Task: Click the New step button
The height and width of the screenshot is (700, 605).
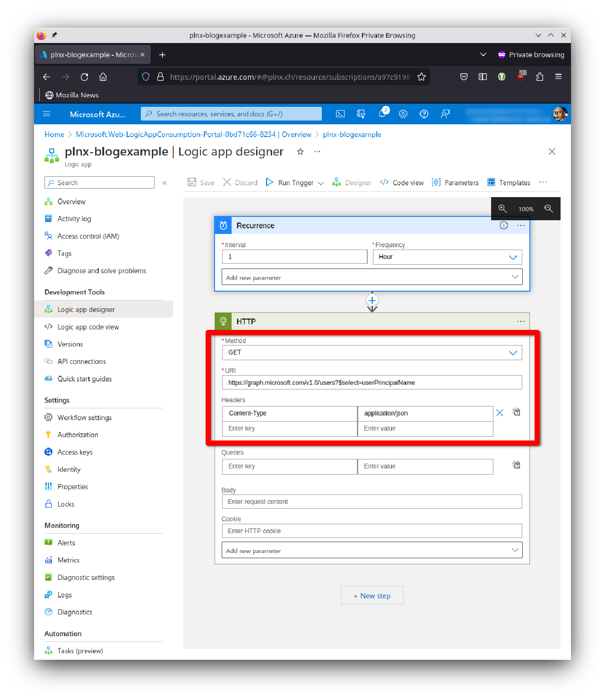Action: click(x=372, y=595)
